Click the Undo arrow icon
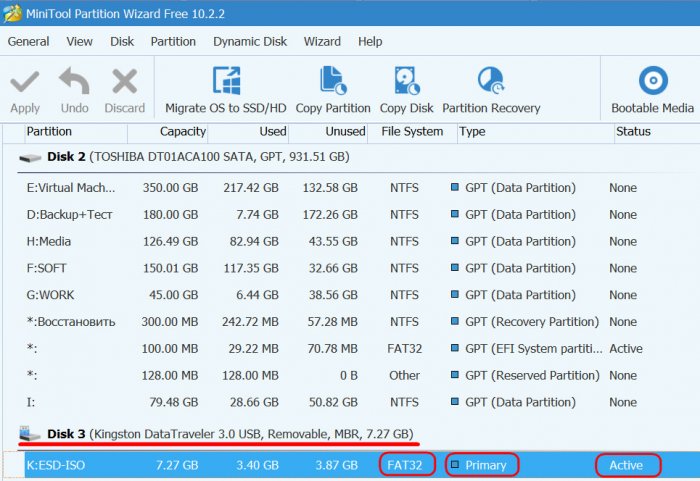 [x=74, y=81]
